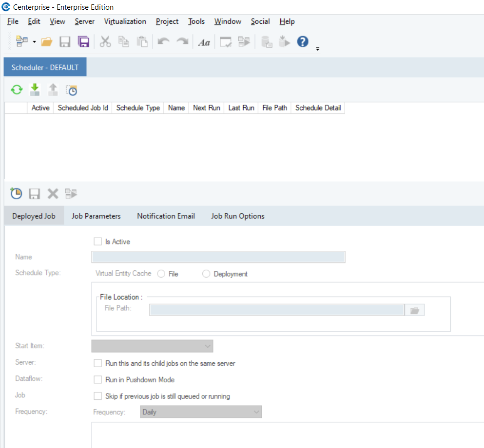Switch to the Job Parameters tab
This screenshot has width=484, height=448.
coord(96,216)
